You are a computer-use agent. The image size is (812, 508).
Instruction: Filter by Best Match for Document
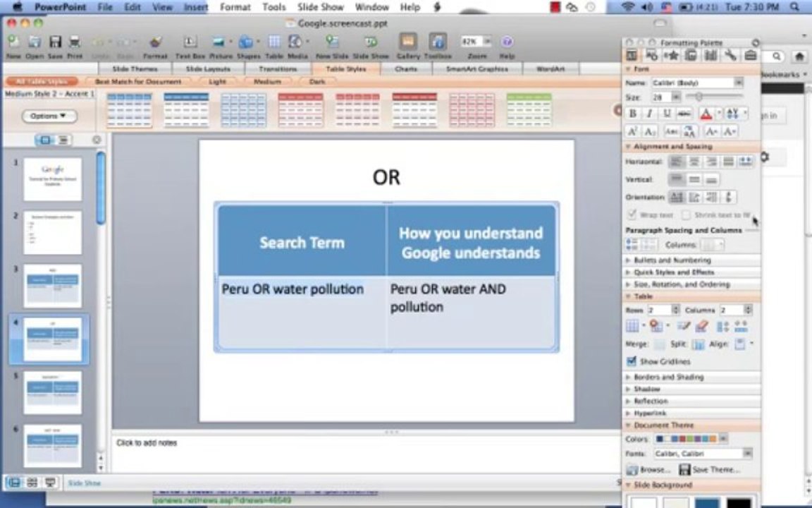click(138, 81)
